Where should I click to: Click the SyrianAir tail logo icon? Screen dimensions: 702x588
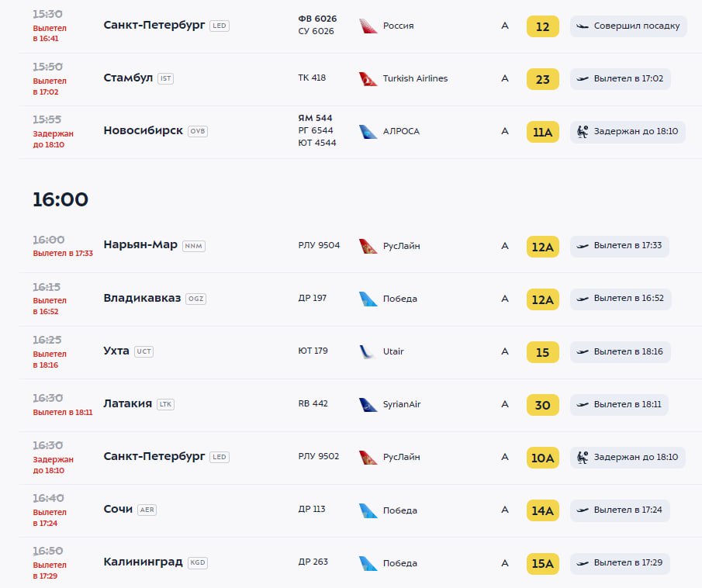coord(368,405)
